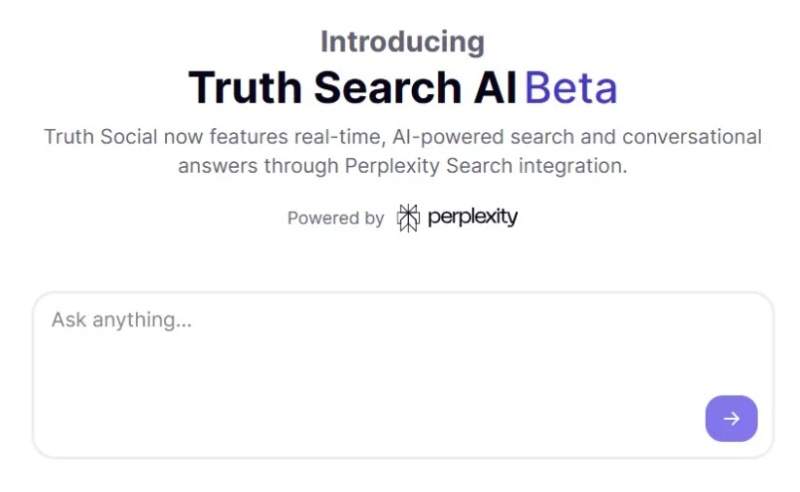Image resolution: width=800 pixels, height=492 pixels.
Task: Submit query with purple arrow button
Action: (731, 418)
